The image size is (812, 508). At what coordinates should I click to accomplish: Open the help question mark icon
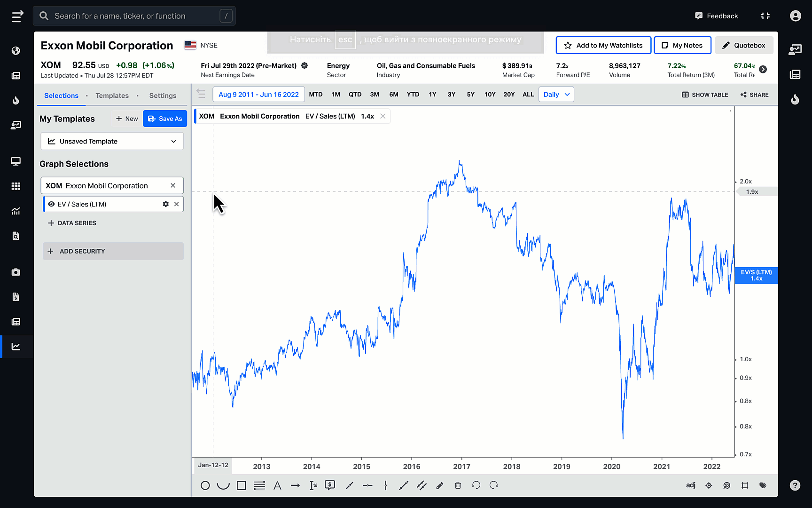coord(795,485)
